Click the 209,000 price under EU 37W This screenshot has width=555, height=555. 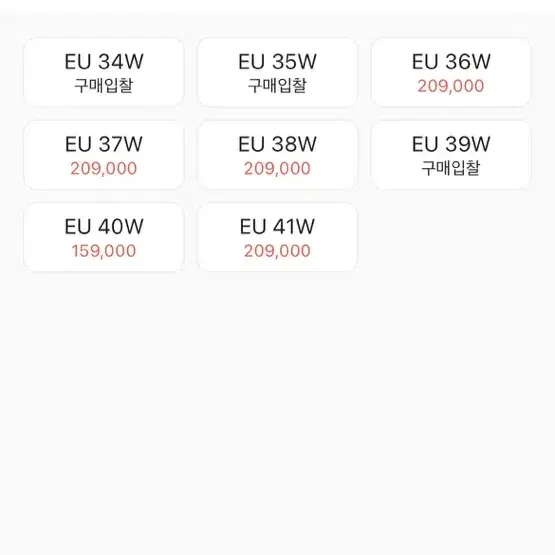(x=104, y=168)
